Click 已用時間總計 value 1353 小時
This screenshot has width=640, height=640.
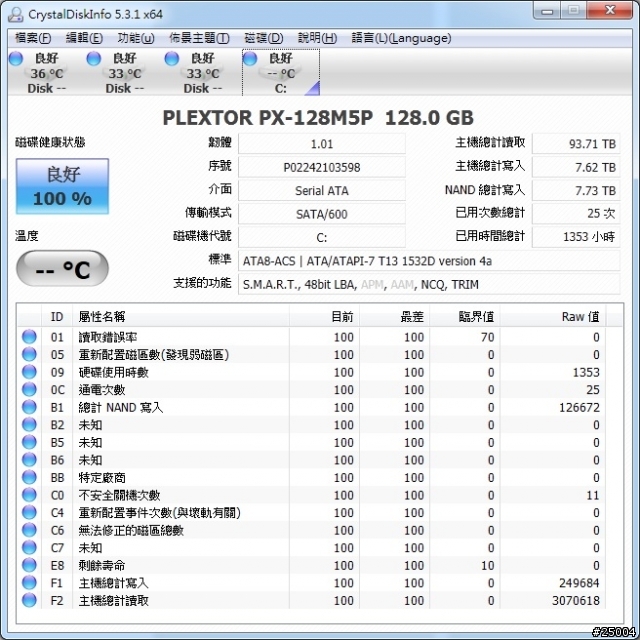click(x=576, y=237)
